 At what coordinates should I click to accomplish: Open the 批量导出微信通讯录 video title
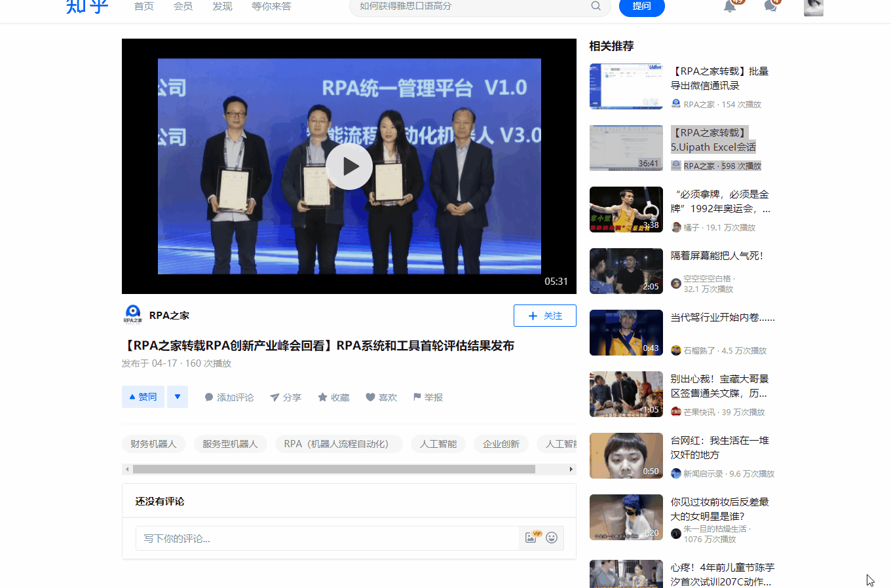[x=719, y=79]
